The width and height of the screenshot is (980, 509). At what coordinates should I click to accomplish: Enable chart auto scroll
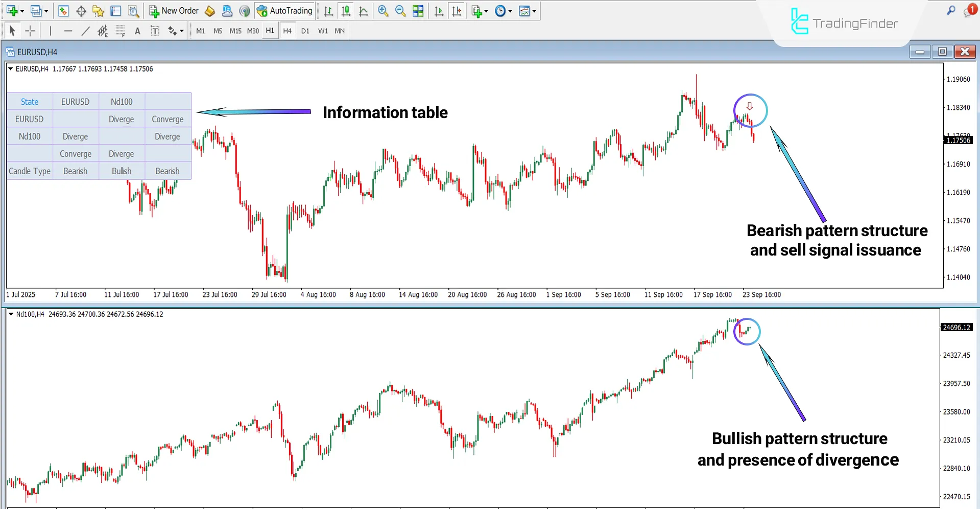click(x=439, y=11)
